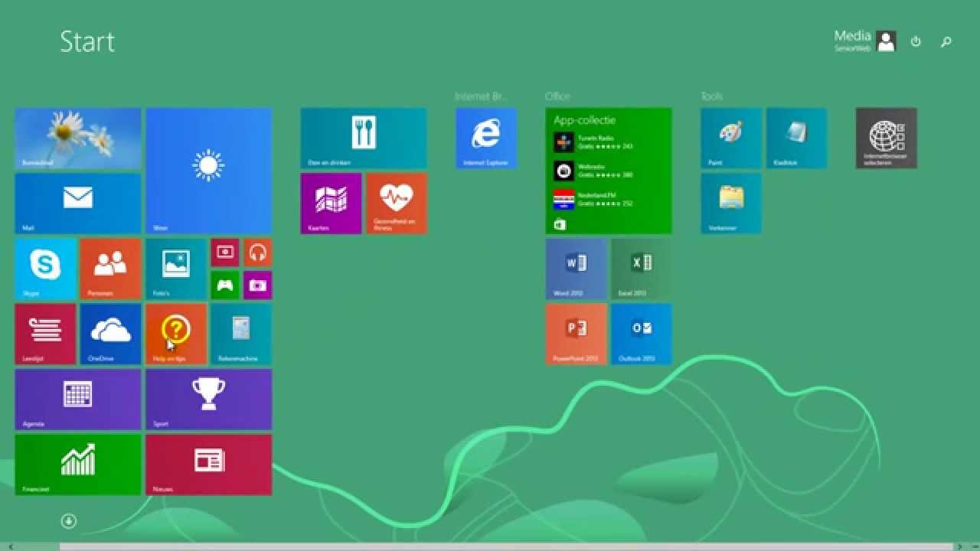
Task: Open the Sport trophy tile
Action: 209,399
